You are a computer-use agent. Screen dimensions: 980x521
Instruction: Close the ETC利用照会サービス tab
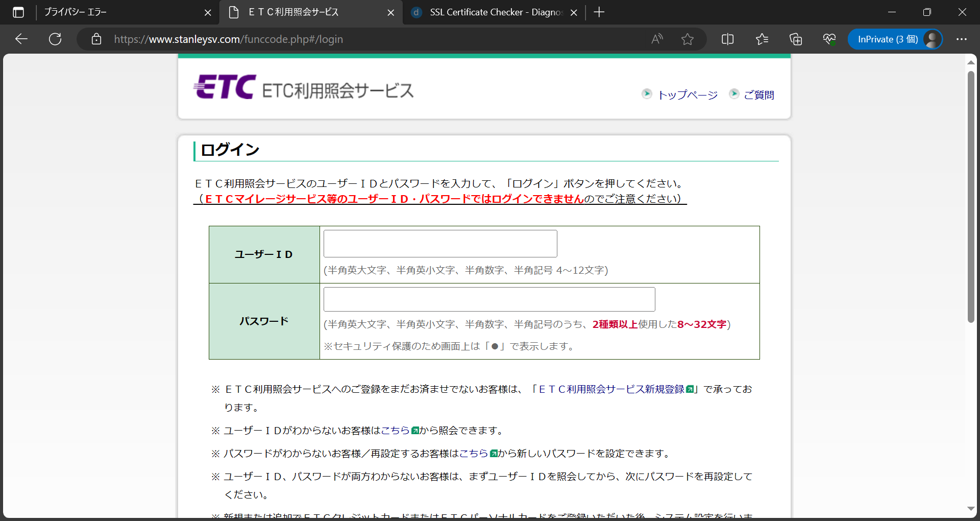391,13
